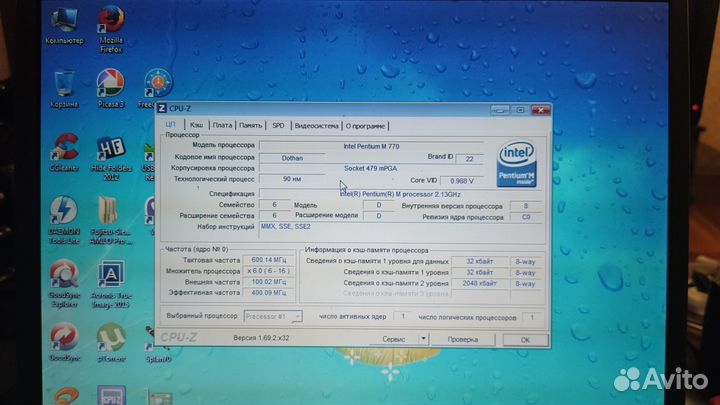The height and width of the screenshot is (405, 720).
Task: Click the 600.14 МГц core speed value
Action: pos(269,260)
